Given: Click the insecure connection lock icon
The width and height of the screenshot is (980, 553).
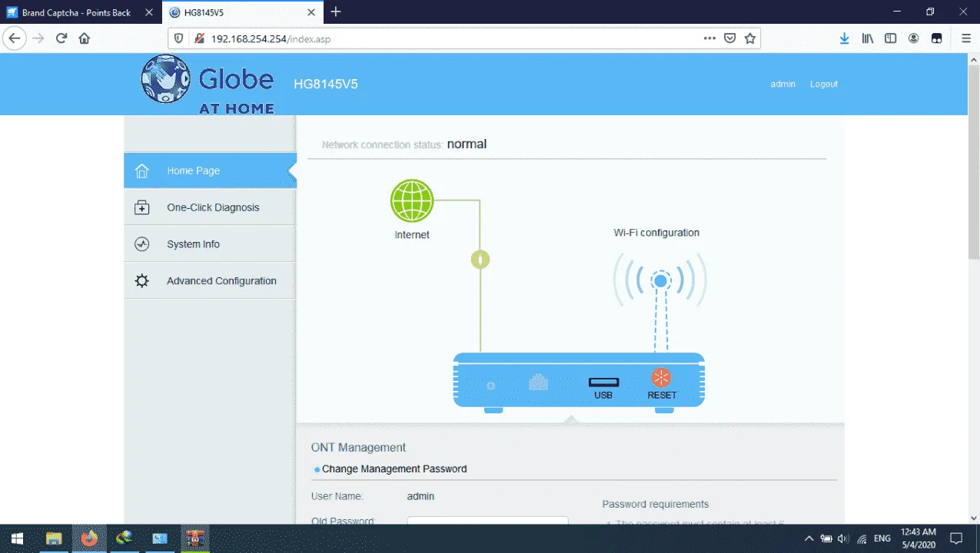Looking at the screenshot, I should click(x=199, y=38).
